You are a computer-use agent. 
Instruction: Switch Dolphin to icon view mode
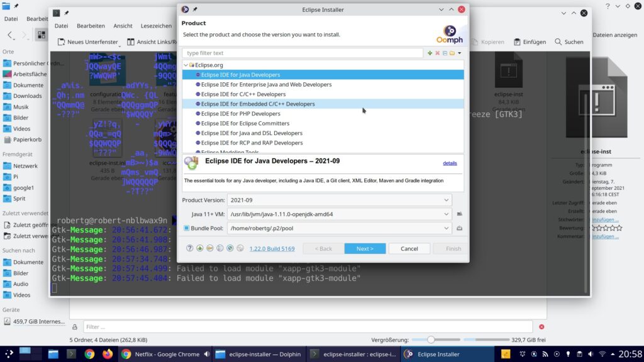tap(42, 35)
